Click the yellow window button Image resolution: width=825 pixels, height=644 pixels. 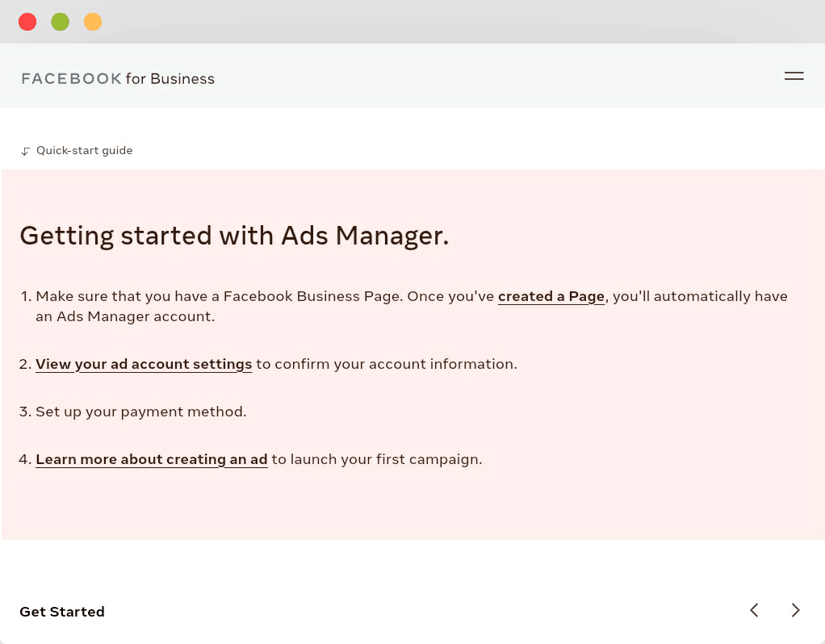93,22
